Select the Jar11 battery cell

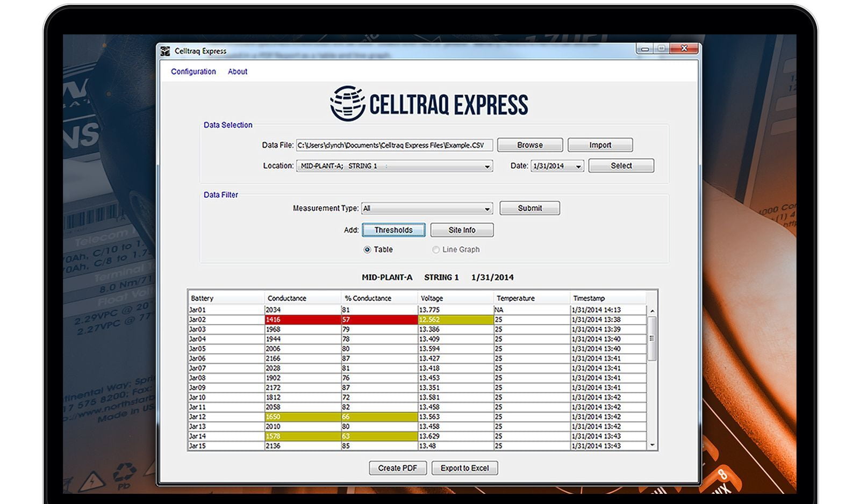point(226,407)
